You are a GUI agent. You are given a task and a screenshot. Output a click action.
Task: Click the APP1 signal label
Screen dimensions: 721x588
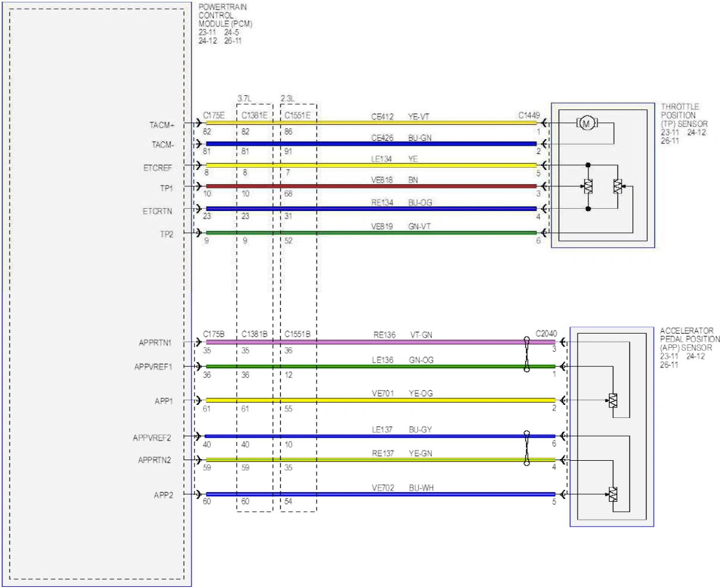click(163, 402)
